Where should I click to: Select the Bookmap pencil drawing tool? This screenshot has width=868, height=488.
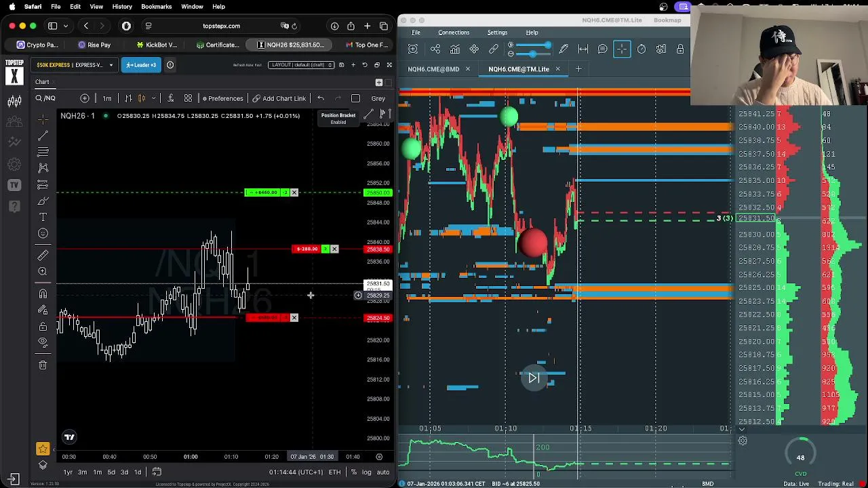click(564, 49)
